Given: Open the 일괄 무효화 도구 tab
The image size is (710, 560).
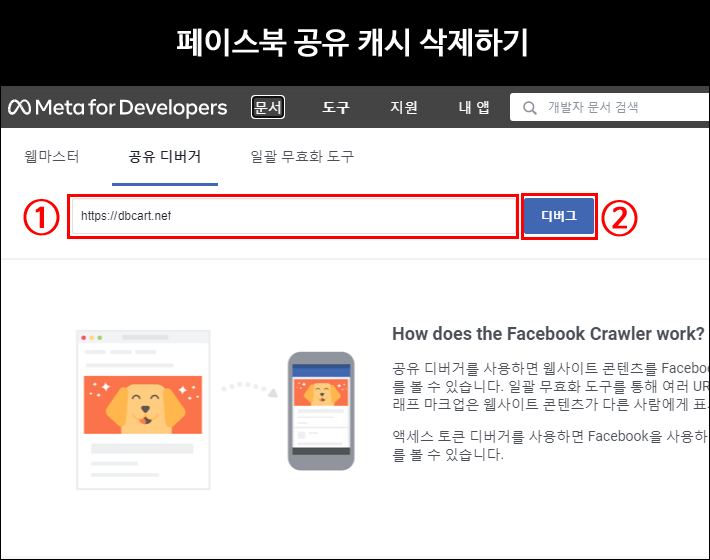Looking at the screenshot, I should tap(302, 157).
